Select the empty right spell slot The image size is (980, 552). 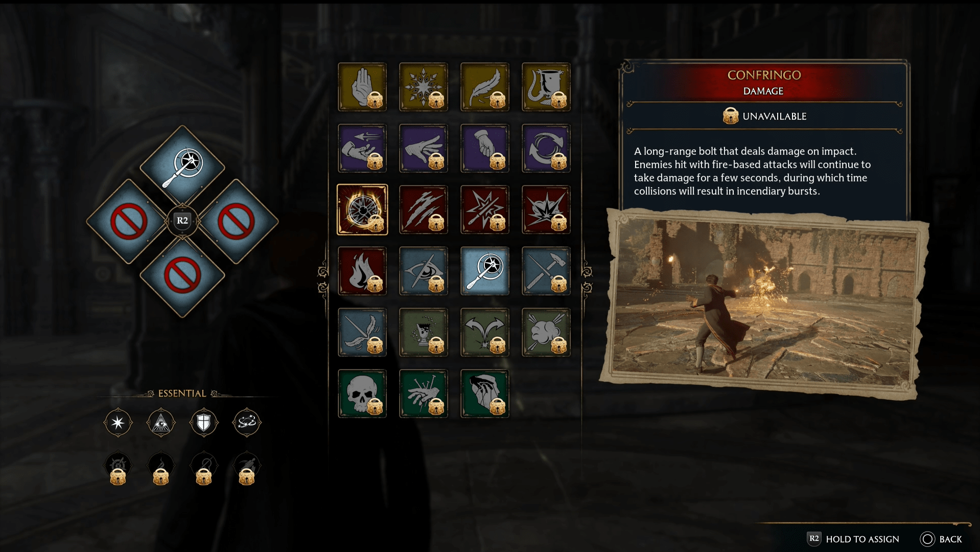[236, 221]
